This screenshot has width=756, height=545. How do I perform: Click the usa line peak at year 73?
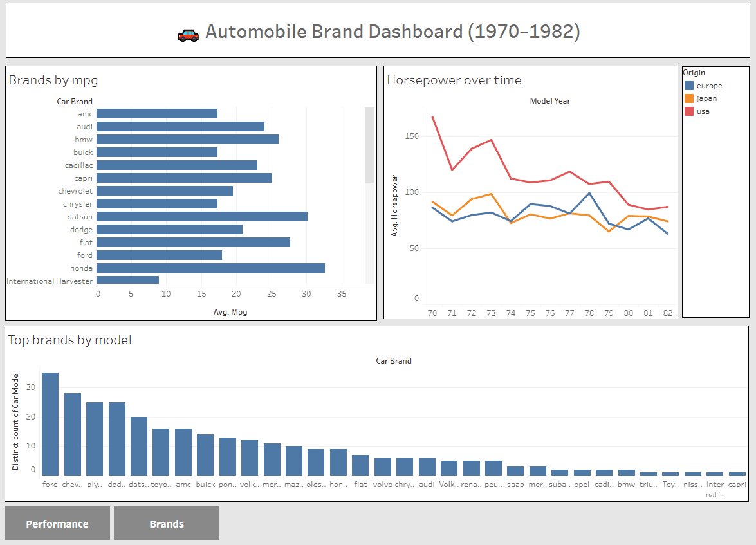coord(491,139)
